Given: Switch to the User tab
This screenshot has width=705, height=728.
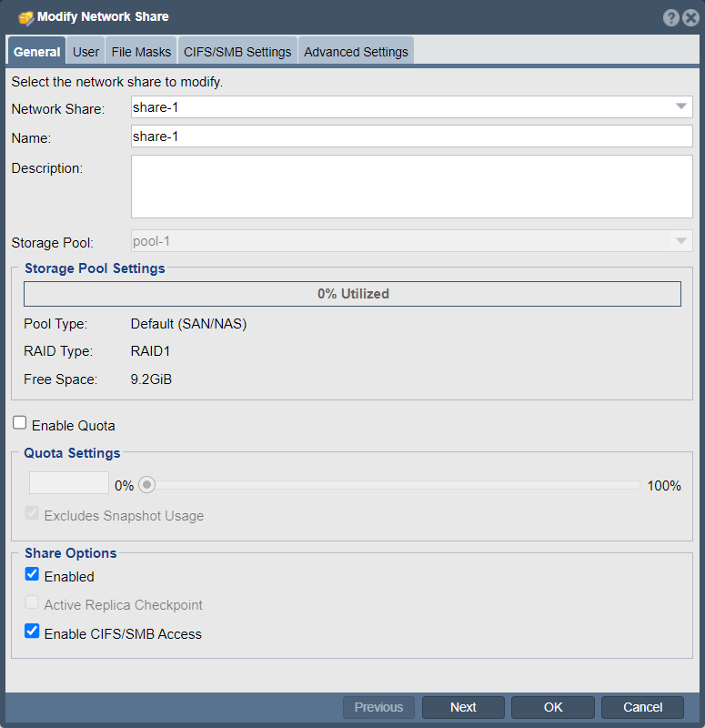Looking at the screenshot, I should (86, 52).
